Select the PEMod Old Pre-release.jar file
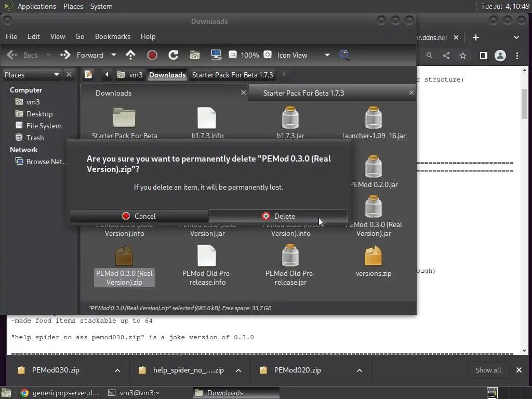Screen dimensions: 532x399 [290, 266]
